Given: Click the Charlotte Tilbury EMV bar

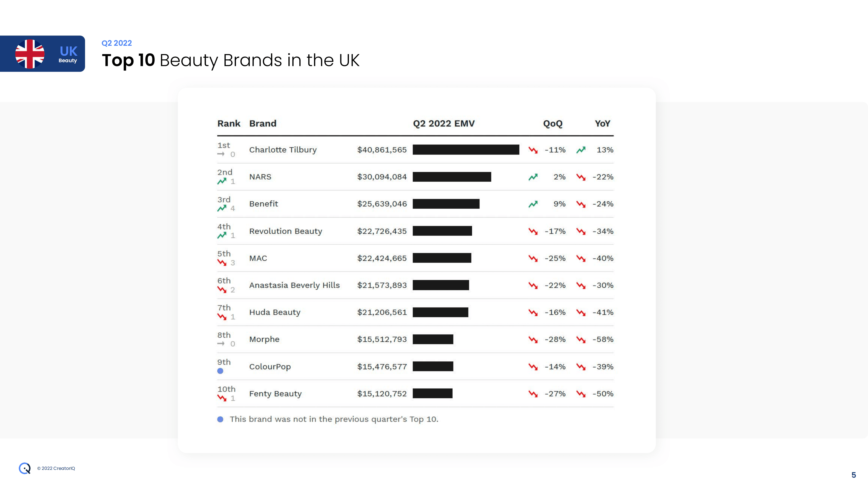Looking at the screenshot, I should click(x=466, y=150).
